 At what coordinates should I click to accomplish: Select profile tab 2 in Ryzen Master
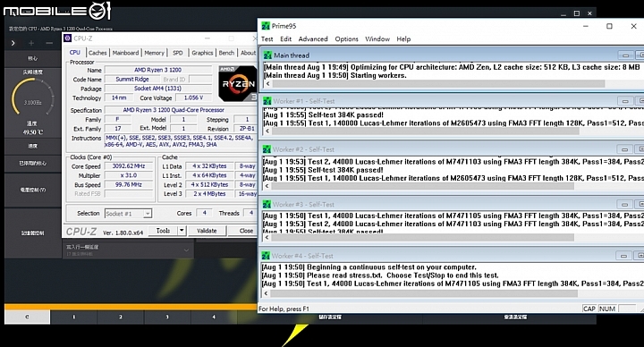[121, 317]
